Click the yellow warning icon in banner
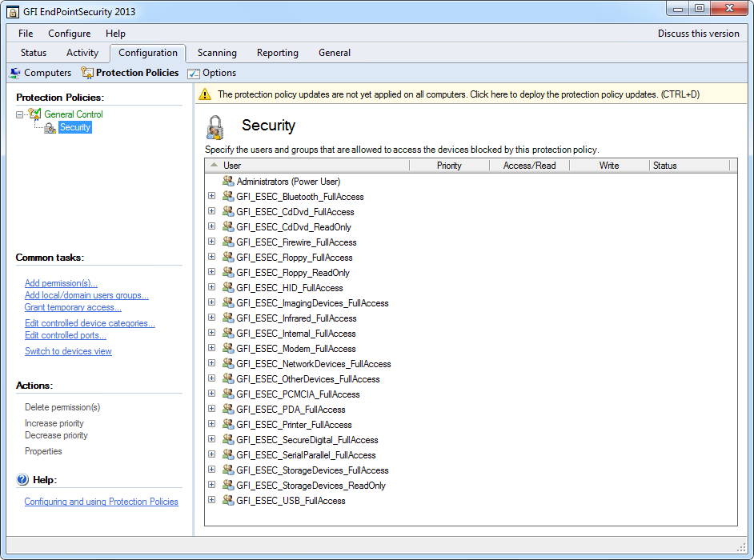 [206, 94]
